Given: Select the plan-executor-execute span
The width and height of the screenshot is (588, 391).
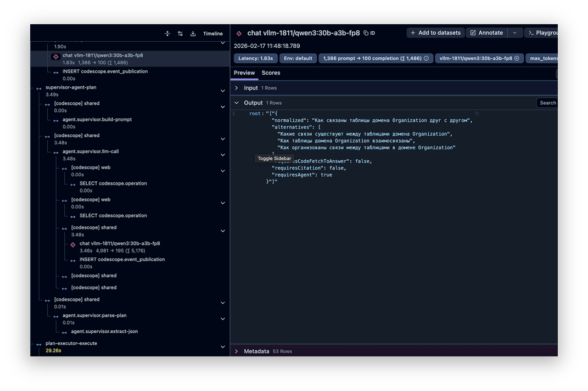Looking at the screenshot, I should point(71,343).
